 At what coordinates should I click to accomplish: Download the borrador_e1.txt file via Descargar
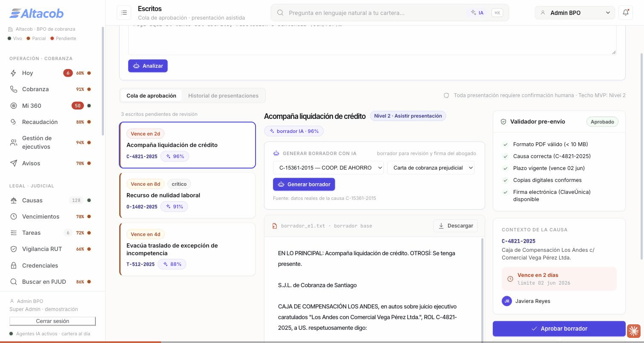point(456,226)
